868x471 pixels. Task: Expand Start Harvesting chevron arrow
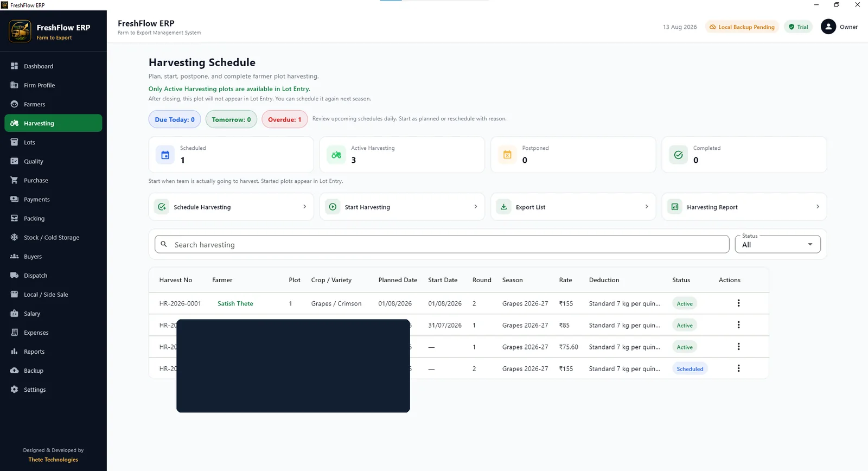coord(476,207)
